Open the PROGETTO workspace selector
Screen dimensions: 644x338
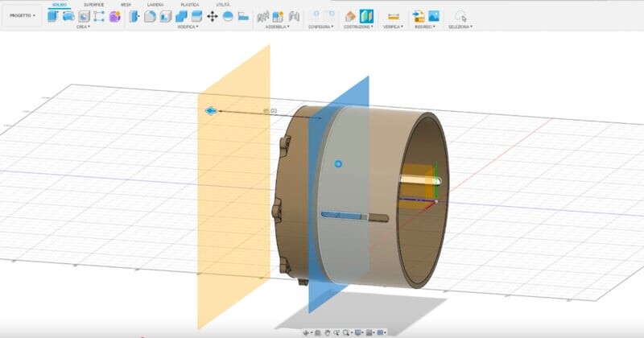22,15
